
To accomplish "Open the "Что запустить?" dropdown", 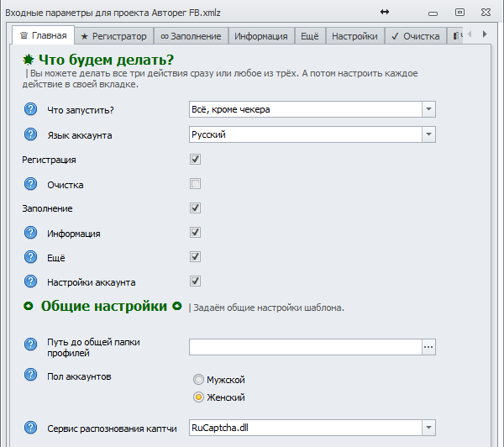I will [x=428, y=108].
